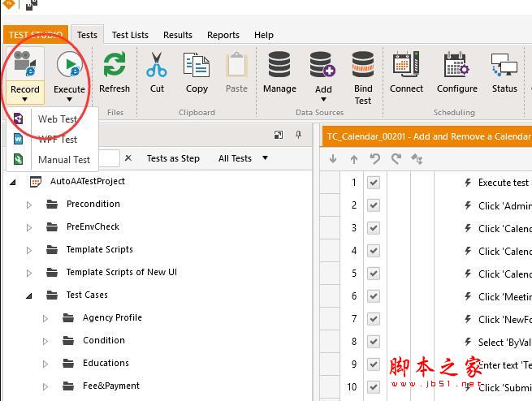Open the Add dropdown arrow

pos(323,99)
